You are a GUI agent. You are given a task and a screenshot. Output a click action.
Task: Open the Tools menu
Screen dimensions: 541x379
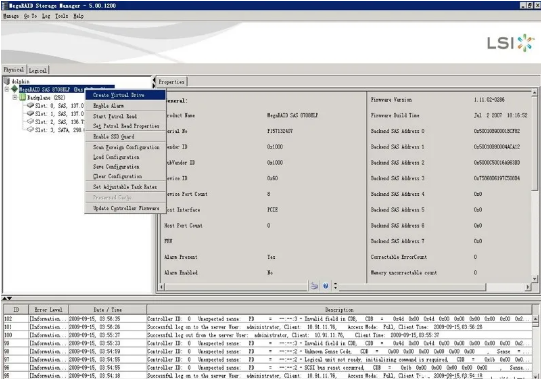pyautogui.click(x=62, y=16)
